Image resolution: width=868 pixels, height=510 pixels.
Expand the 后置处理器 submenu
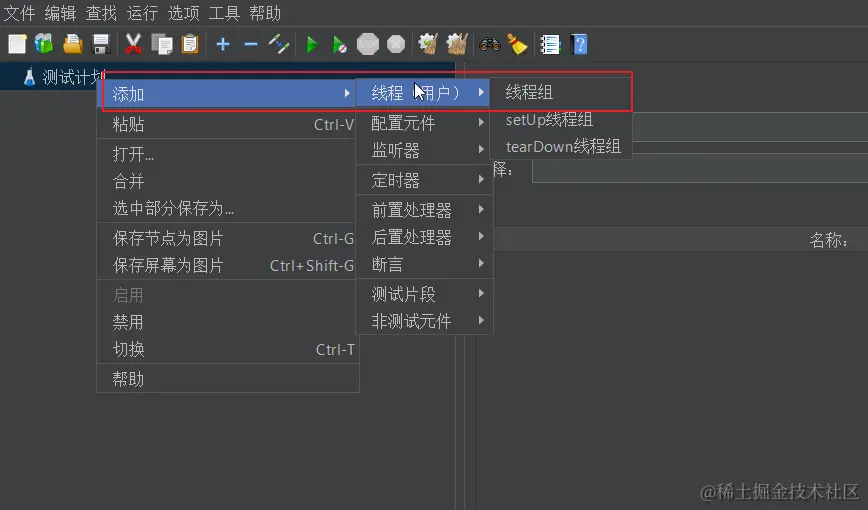coord(424,237)
